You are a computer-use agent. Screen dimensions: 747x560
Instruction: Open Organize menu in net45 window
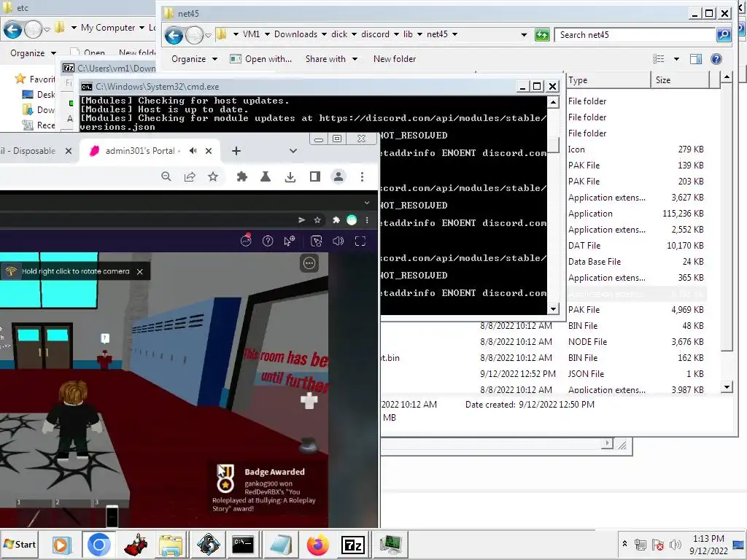point(194,59)
